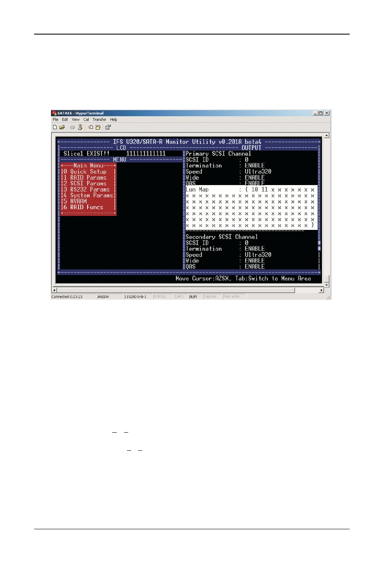Minimize the HyperTerminal window

[x=315, y=113]
